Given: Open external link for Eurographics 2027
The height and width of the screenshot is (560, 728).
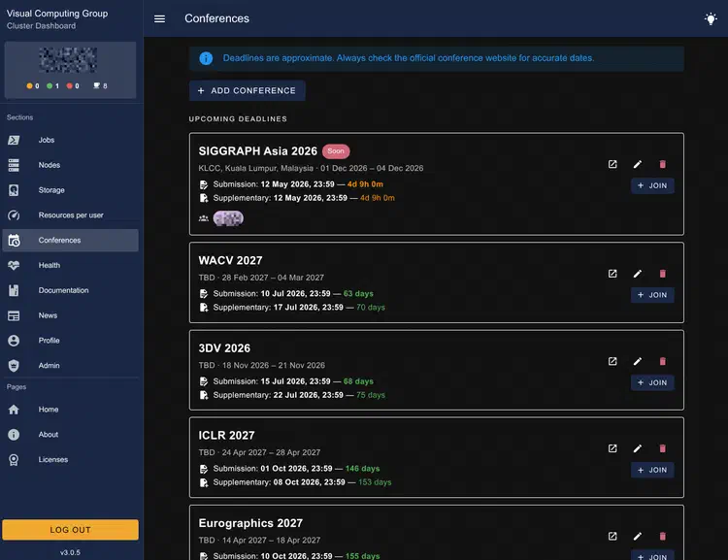Looking at the screenshot, I should point(612,537).
